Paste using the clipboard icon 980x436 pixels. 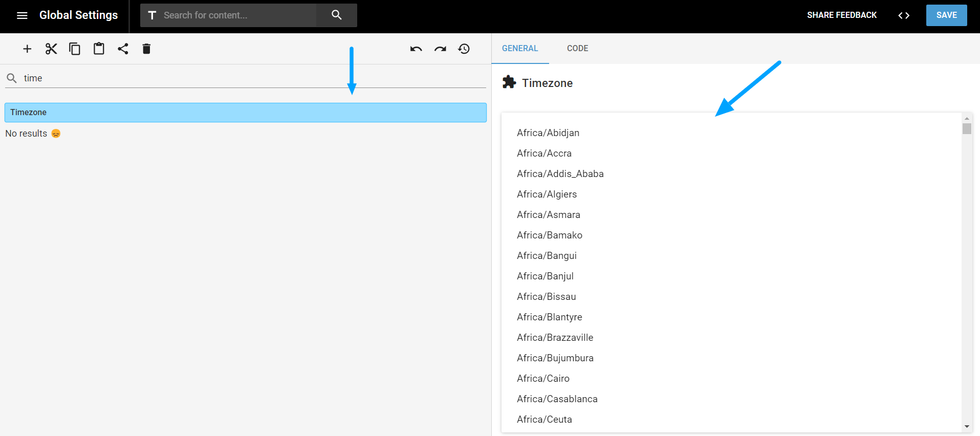pyautogui.click(x=99, y=49)
